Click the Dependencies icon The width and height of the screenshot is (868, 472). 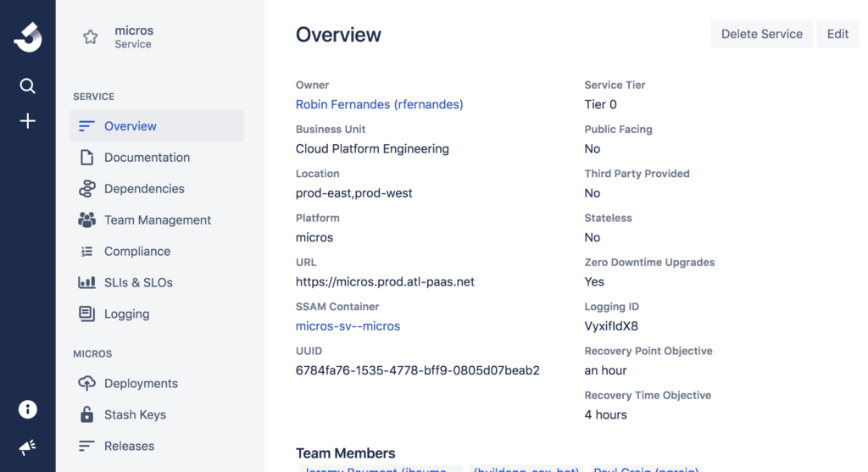point(86,189)
